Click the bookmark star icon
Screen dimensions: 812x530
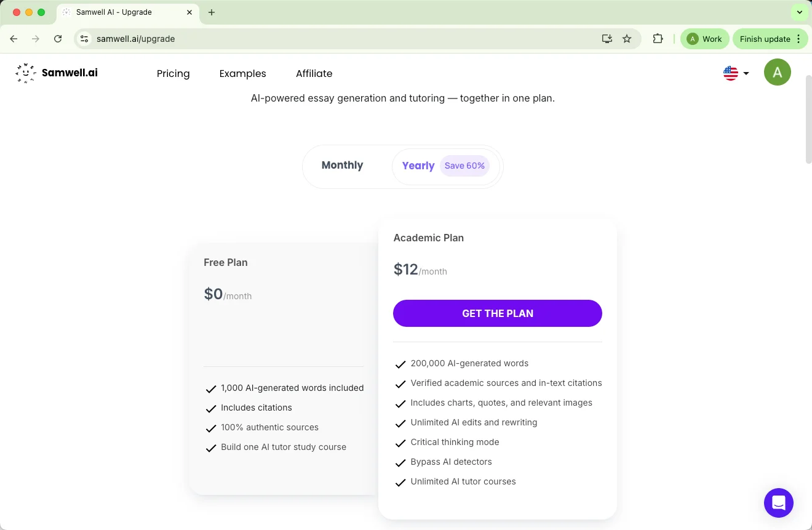pyautogui.click(x=627, y=39)
